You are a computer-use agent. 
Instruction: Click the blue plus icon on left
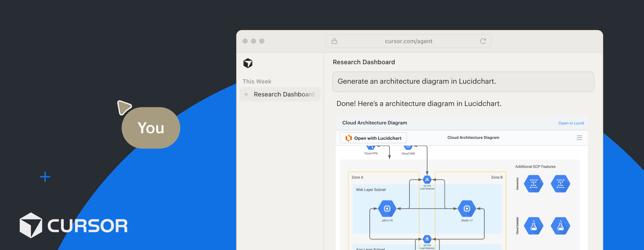45,177
